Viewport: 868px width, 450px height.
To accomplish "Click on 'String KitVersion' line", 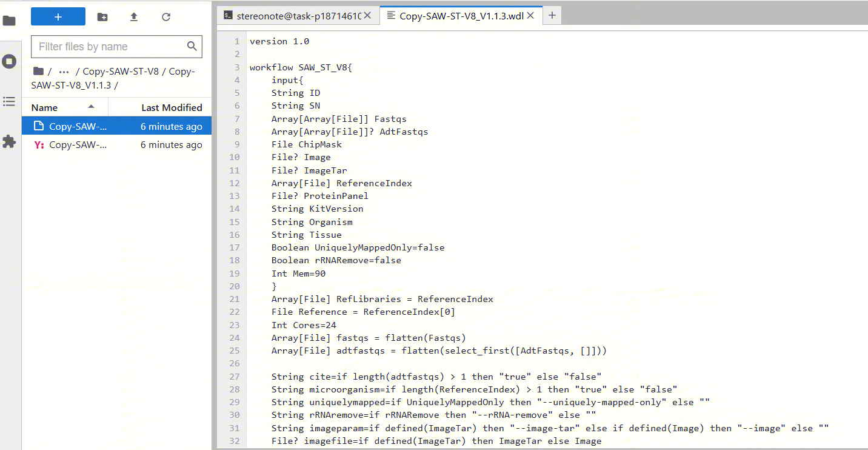I will (x=318, y=209).
